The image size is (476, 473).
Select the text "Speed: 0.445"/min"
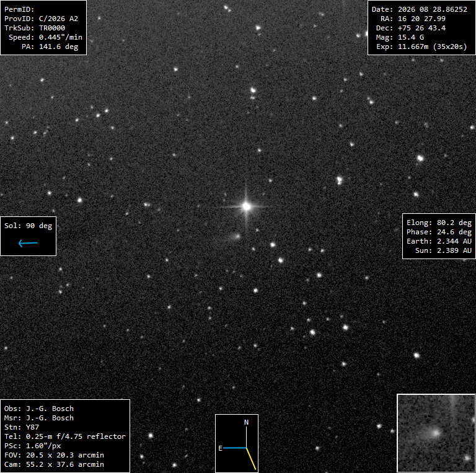tap(45, 37)
